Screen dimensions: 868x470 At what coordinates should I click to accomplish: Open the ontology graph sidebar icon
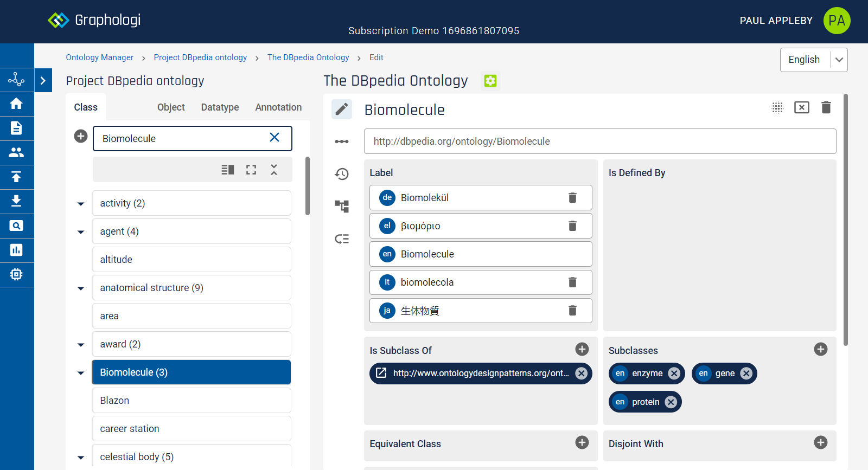[x=16, y=80]
